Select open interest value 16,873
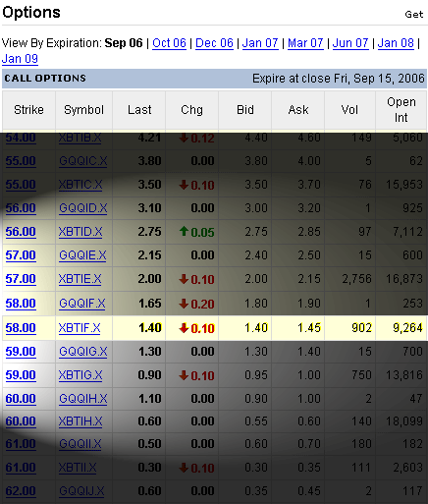This screenshot has height=504, width=428. [404, 279]
